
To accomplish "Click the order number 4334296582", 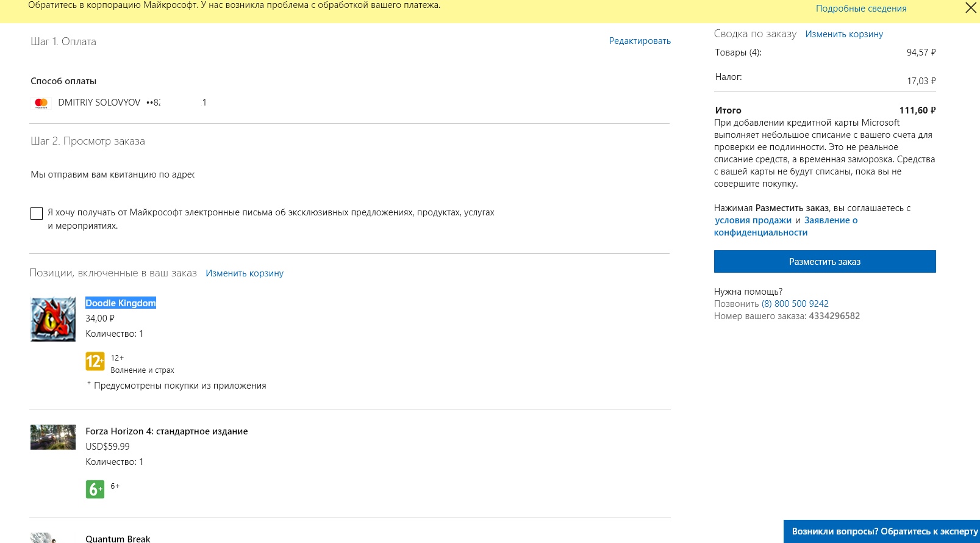I will click(x=834, y=316).
